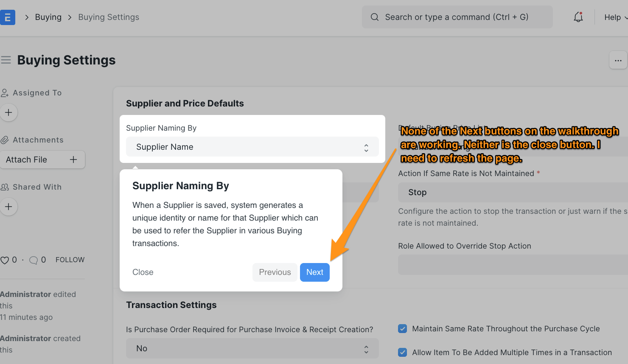Toggle Allow Item Added Multiple Times checkbox
The height and width of the screenshot is (364, 628).
coord(403,353)
